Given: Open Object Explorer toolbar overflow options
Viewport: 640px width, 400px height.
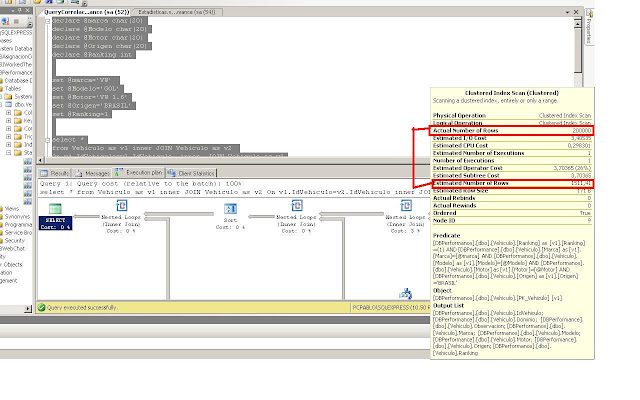Looking at the screenshot, I should [x=30, y=22].
